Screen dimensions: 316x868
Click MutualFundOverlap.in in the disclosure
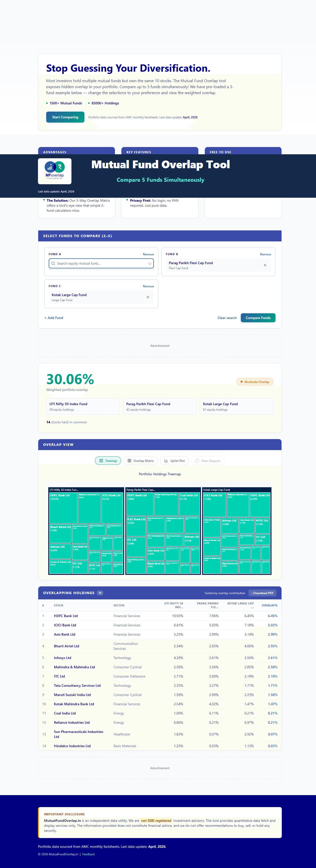click(x=62, y=821)
